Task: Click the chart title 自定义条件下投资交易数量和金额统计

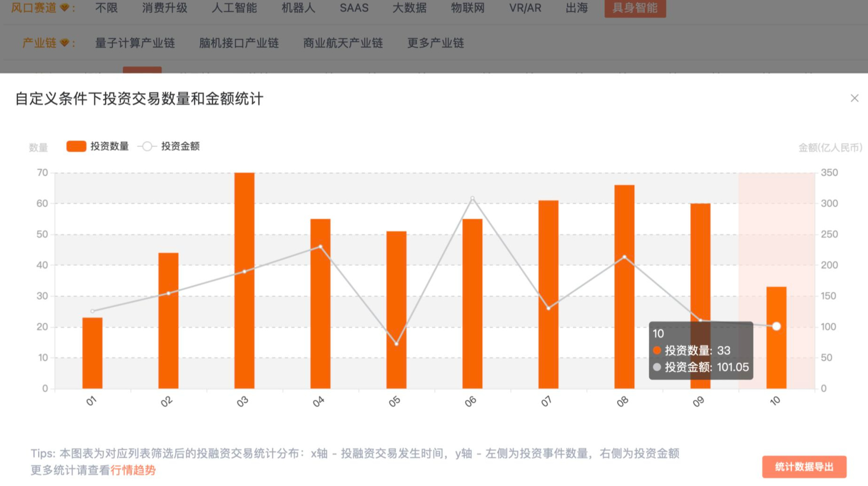Action: (x=139, y=99)
